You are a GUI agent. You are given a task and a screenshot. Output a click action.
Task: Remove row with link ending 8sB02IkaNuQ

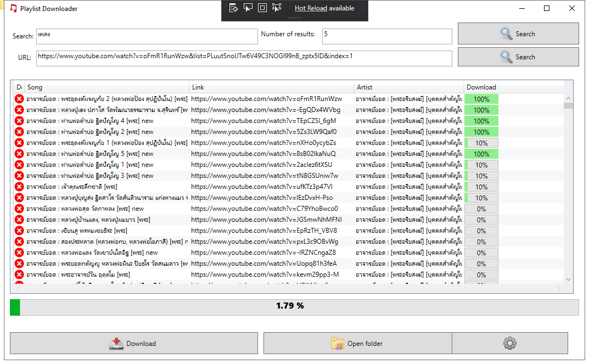click(x=19, y=154)
